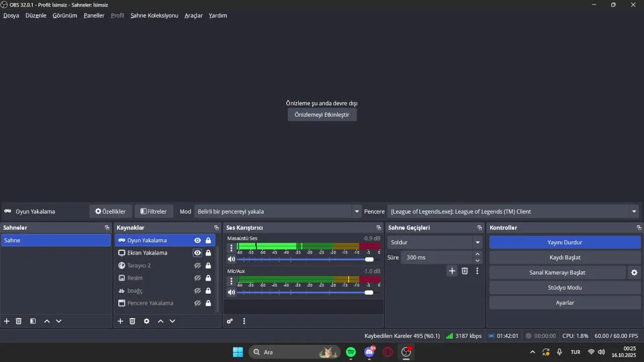Hide the Oyun Yakalama source
Screen dimensions: 644x362
(x=198, y=240)
